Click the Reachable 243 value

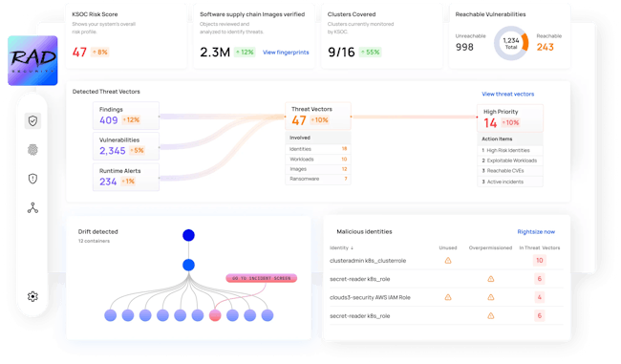pos(546,47)
